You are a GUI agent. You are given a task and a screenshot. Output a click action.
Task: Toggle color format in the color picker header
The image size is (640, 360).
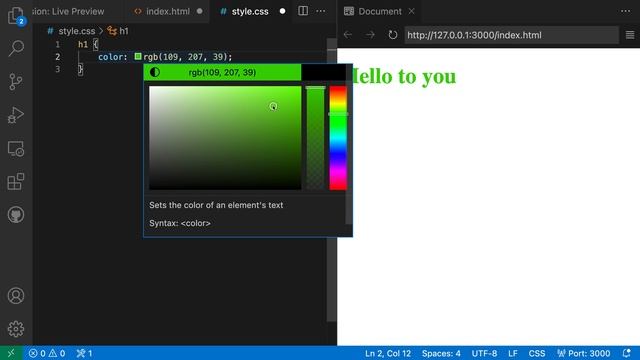(x=155, y=72)
